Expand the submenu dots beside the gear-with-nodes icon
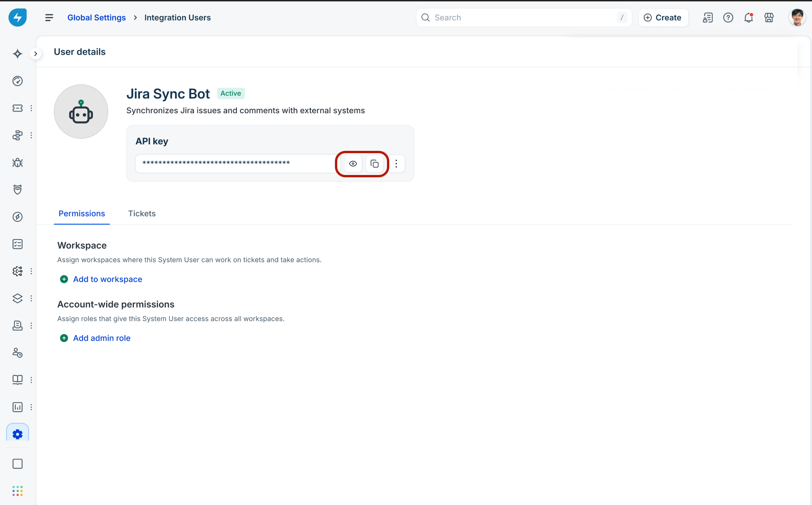 point(31,271)
